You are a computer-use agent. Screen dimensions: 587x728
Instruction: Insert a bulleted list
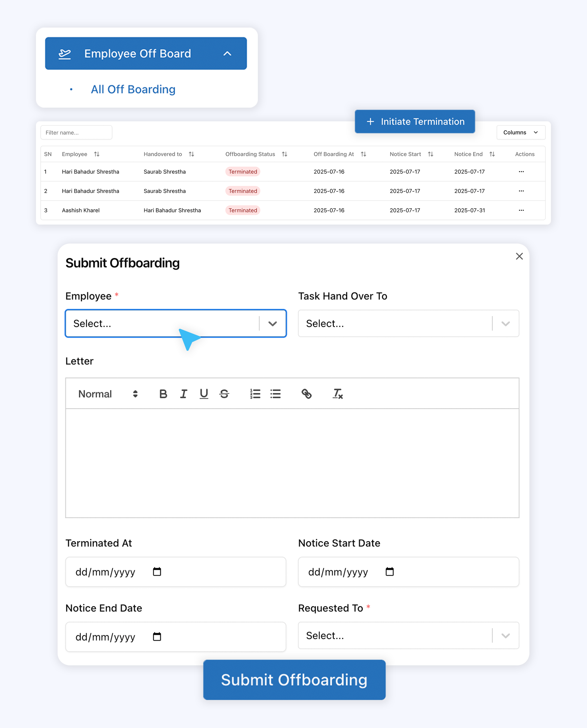click(x=275, y=394)
